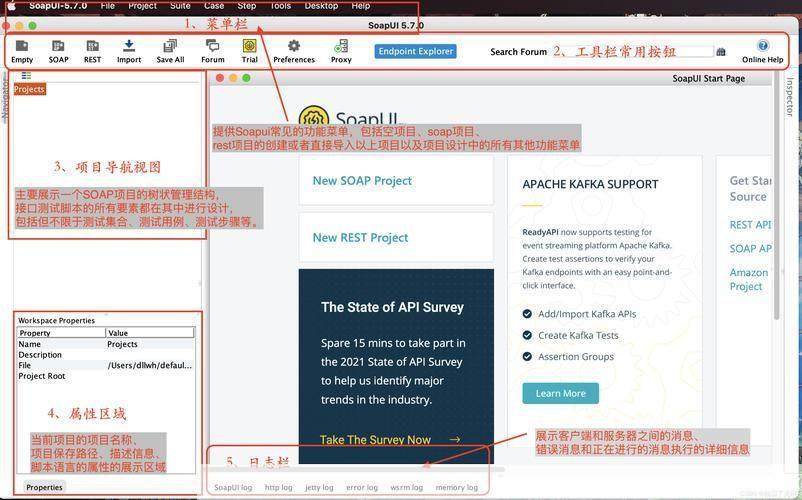Image resolution: width=802 pixels, height=500 pixels.
Task: Open the Desktop menu
Action: point(321,6)
